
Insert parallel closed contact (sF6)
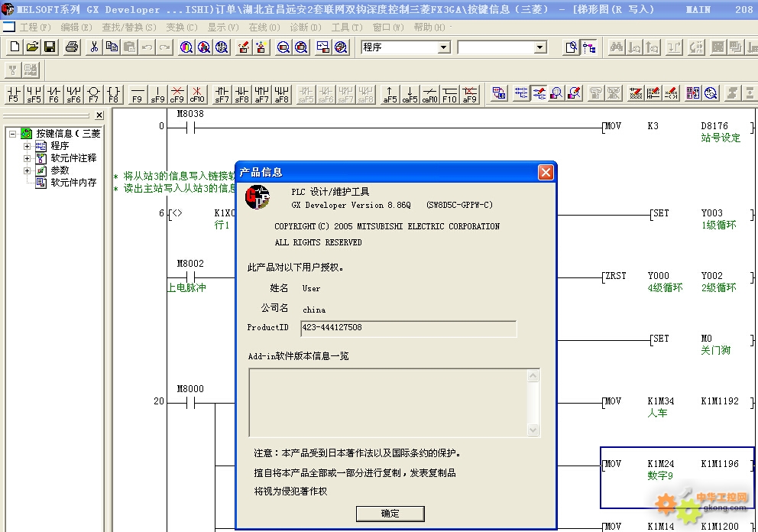[73, 94]
